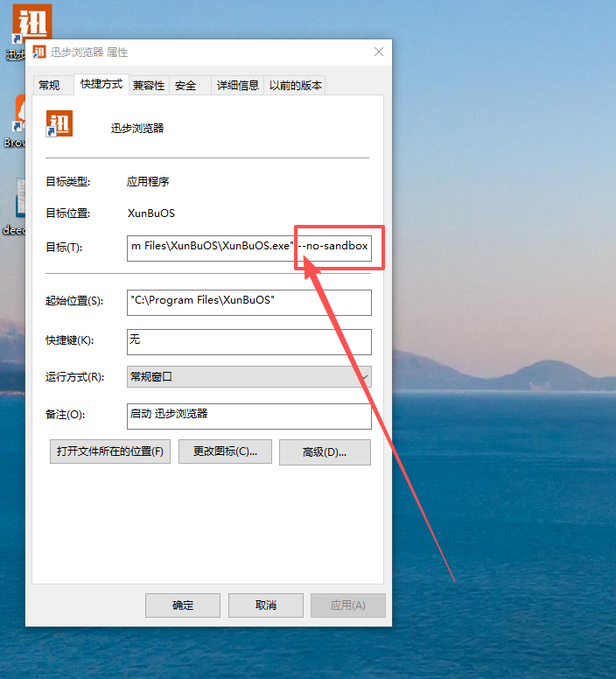Click the 更改图标(C)... button
Screen dimensions: 616x679
(225, 451)
